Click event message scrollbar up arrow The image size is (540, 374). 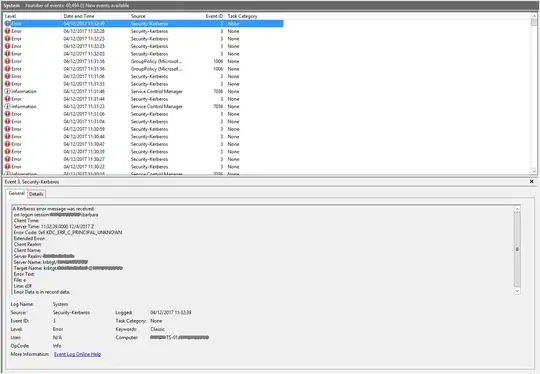point(517,209)
